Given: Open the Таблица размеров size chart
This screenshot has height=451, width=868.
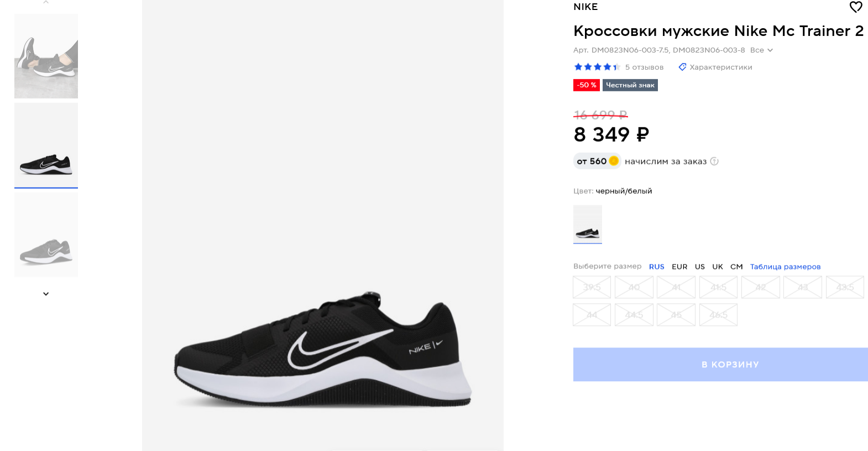Looking at the screenshot, I should click(785, 267).
